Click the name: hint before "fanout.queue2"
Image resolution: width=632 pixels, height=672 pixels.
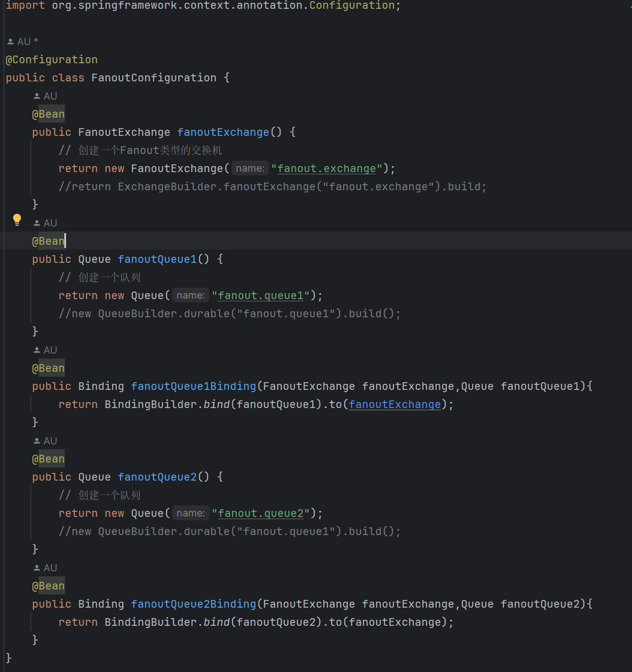point(190,513)
